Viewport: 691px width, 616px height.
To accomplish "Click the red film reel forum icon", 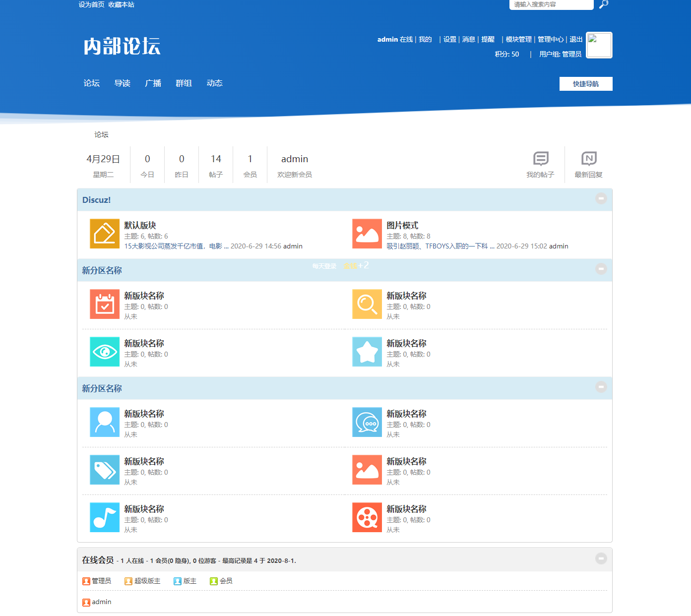I will (367, 517).
